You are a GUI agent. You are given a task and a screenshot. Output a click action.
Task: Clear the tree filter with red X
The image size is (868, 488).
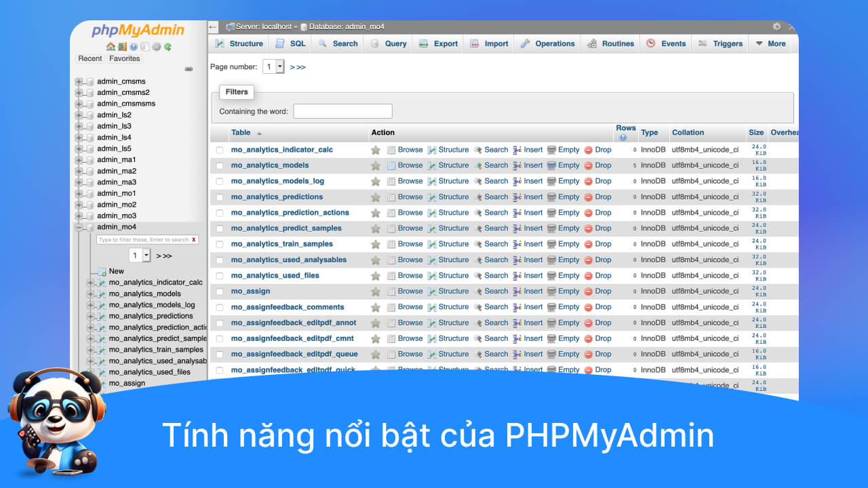[x=194, y=240]
